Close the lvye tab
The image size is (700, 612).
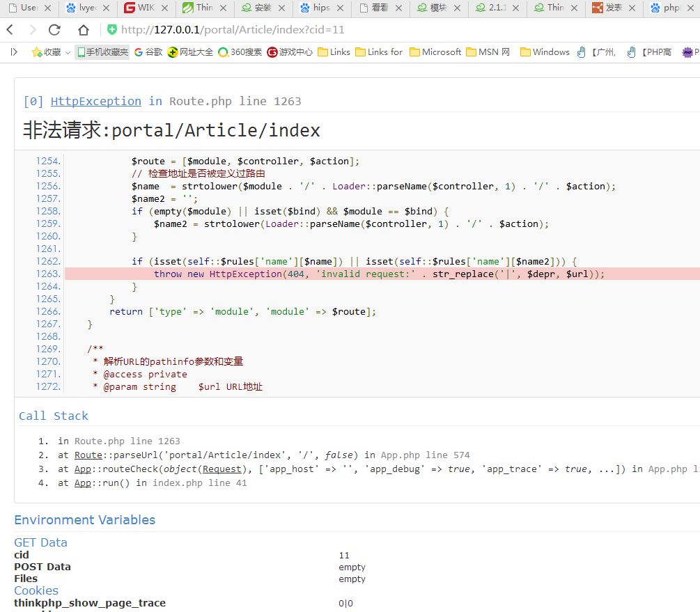pyautogui.click(x=107, y=8)
